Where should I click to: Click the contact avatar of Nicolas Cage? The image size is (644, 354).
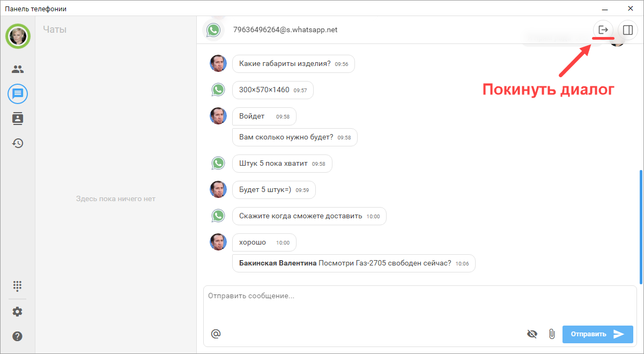pyautogui.click(x=218, y=63)
